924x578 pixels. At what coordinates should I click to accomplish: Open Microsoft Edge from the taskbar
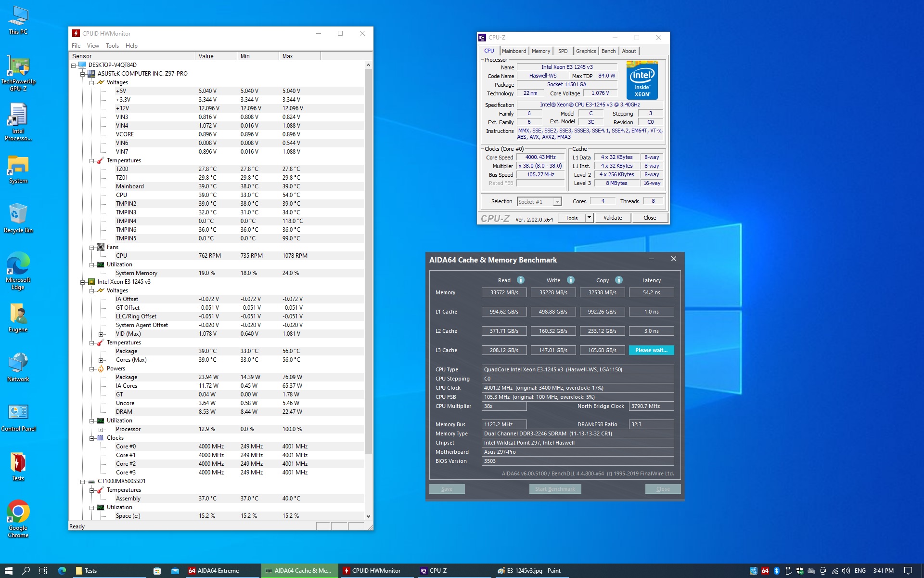point(62,571)
